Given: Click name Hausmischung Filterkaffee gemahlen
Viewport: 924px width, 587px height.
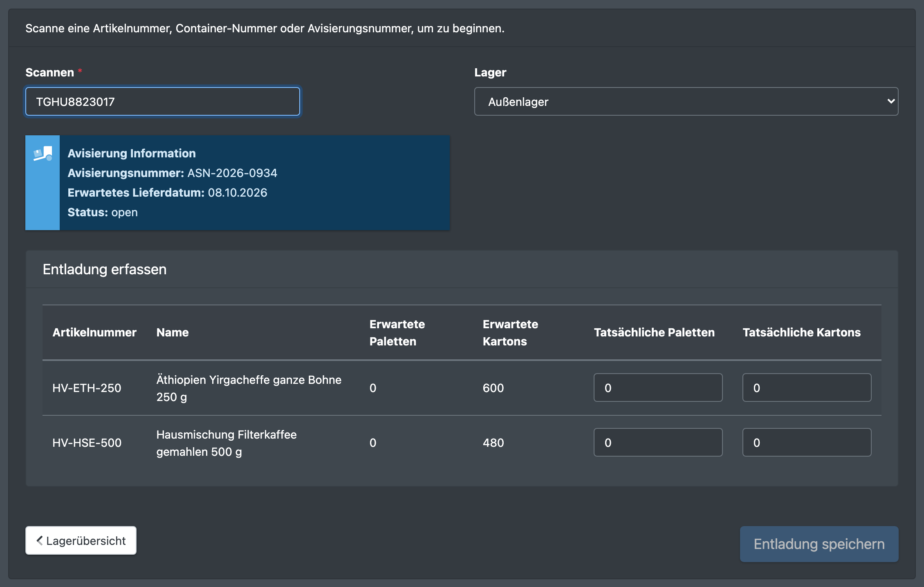Looking at the screenshot, I should click(x=226, y=443).
